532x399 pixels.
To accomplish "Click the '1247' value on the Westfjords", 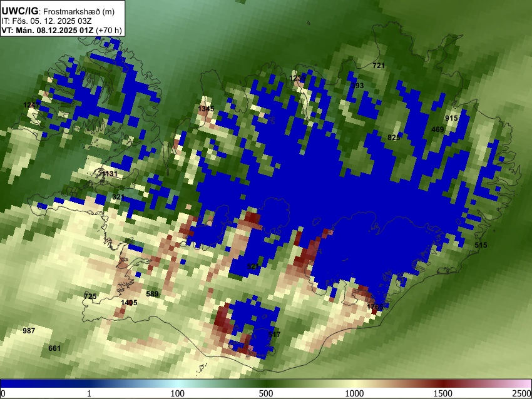I will (x=31, y=105).
